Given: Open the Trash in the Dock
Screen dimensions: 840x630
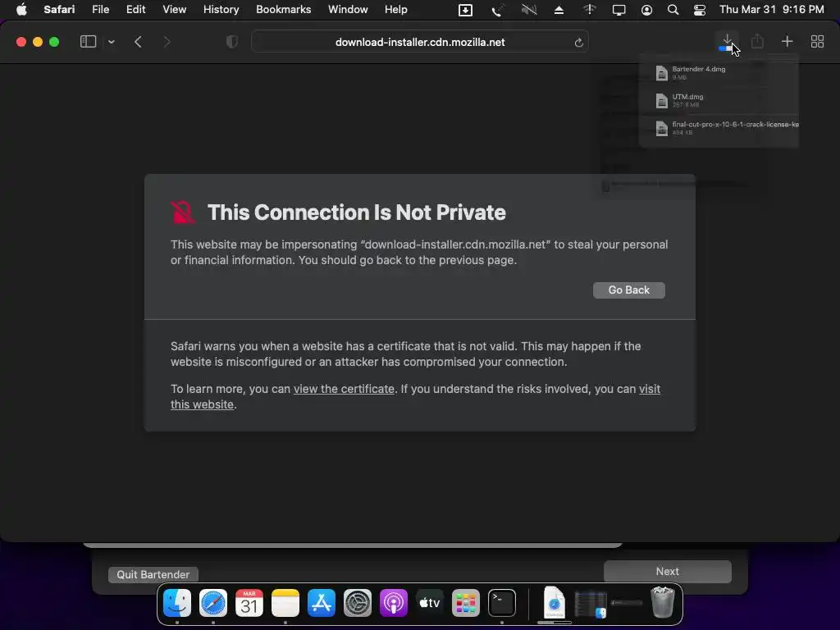Looking at the screenshot, I should coord(662,603).
